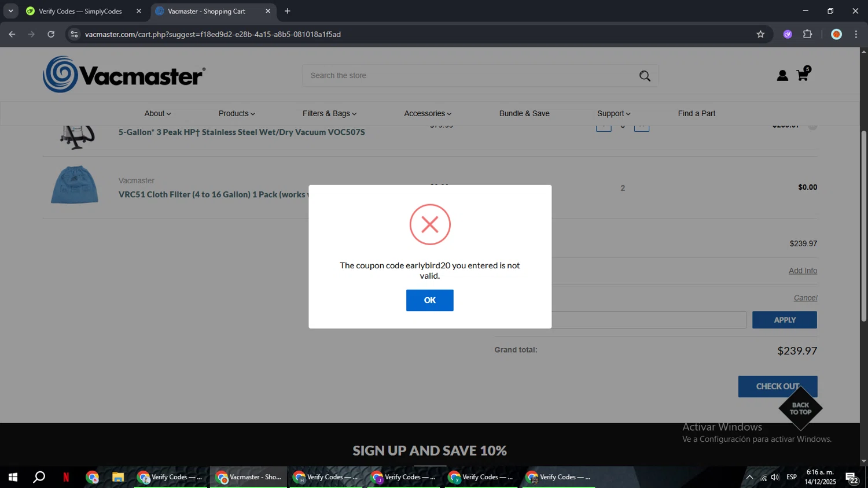Viewport: 868px width, 488px height.
Task: Click the APPLY coupon button
Action: pos(784,320)
